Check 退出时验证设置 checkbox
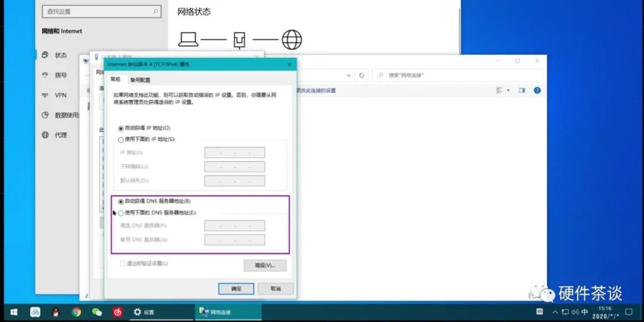Image resolution: width=644 pixels, height=322 pixels. coord(122,264)
